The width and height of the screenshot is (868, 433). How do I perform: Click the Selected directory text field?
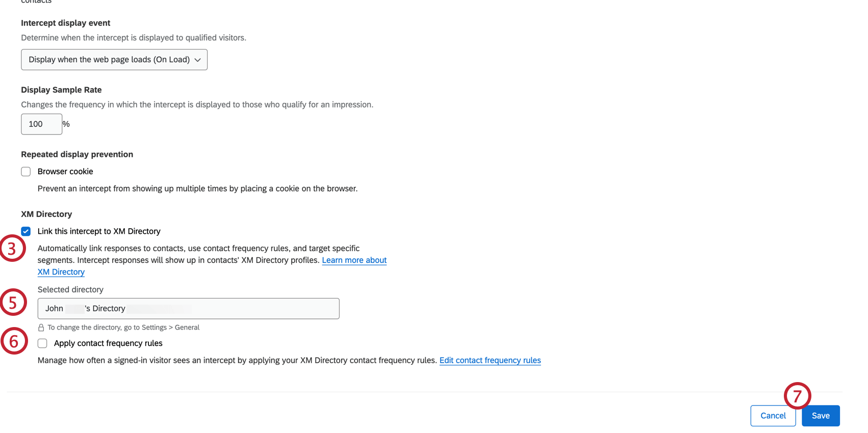(188, 309)
